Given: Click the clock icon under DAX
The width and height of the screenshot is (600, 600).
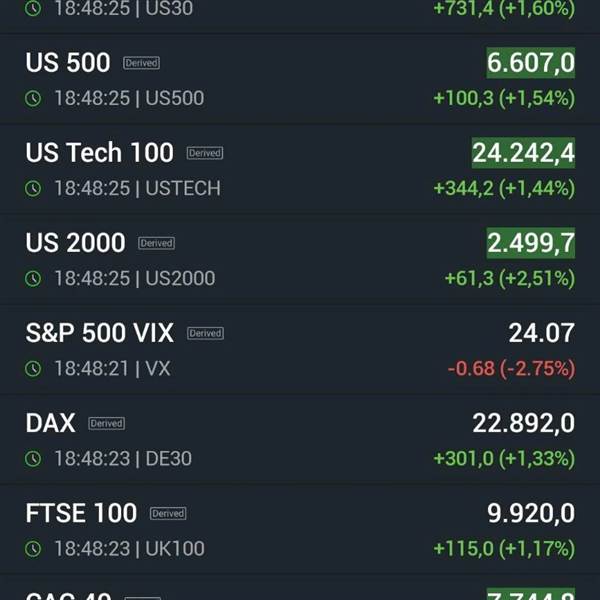Looking at the screenshot, I should coord(33,458).
